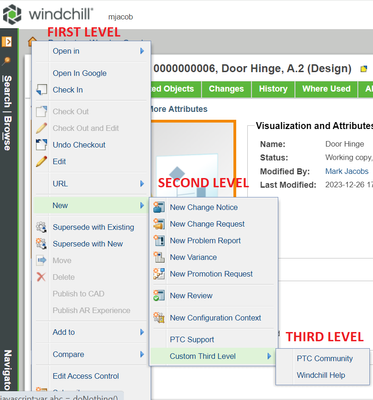Open the Search Browse side panel
This screenshot has width=373, height=400.
(x=7, y=113)
